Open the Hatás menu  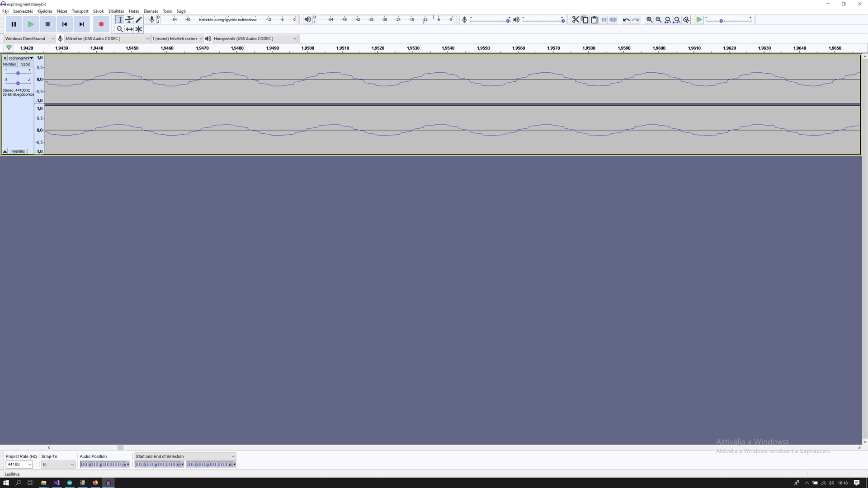(134, 11)
